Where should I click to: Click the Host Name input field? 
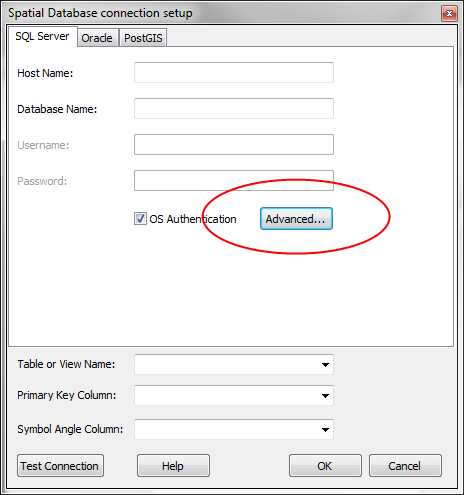[x=234, y=72]
